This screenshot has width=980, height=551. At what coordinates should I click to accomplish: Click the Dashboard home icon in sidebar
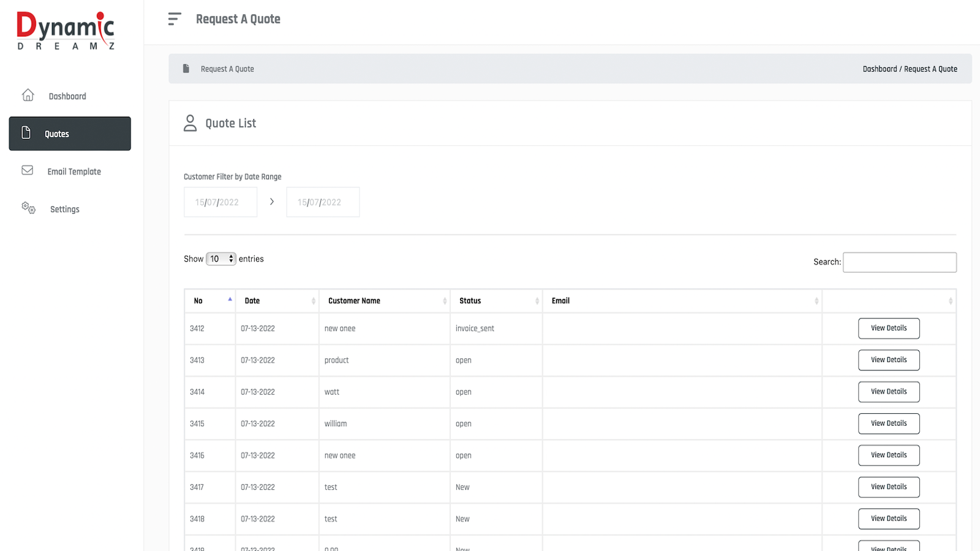coord(28,96)
